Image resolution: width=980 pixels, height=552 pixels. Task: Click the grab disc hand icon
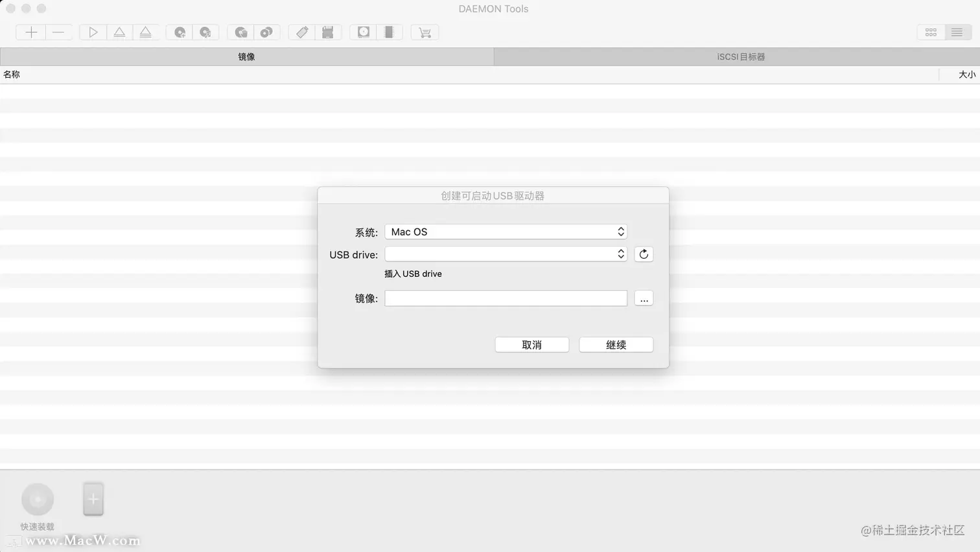click(x=240, y=32)
